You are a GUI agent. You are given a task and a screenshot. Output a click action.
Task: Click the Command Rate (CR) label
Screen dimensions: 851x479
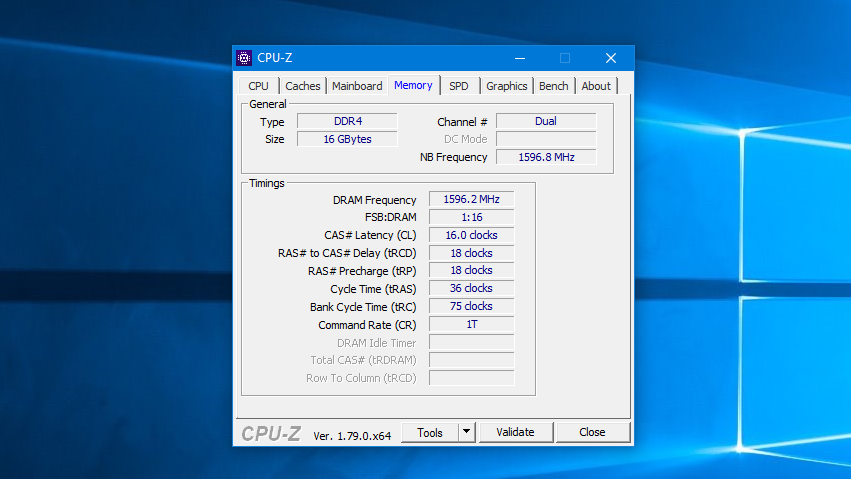point(367,325)
